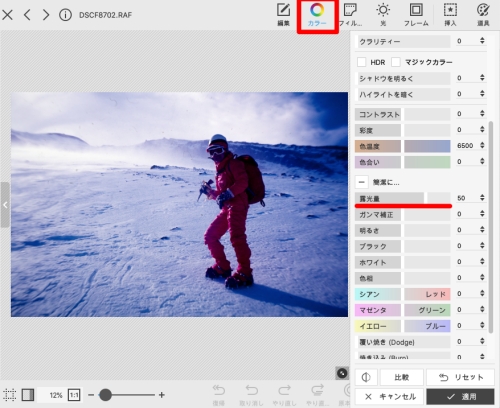Click the adjustments panel vertical scrollbar
Image resolution: width=500 pixels, height=408 pixels.
491,227
